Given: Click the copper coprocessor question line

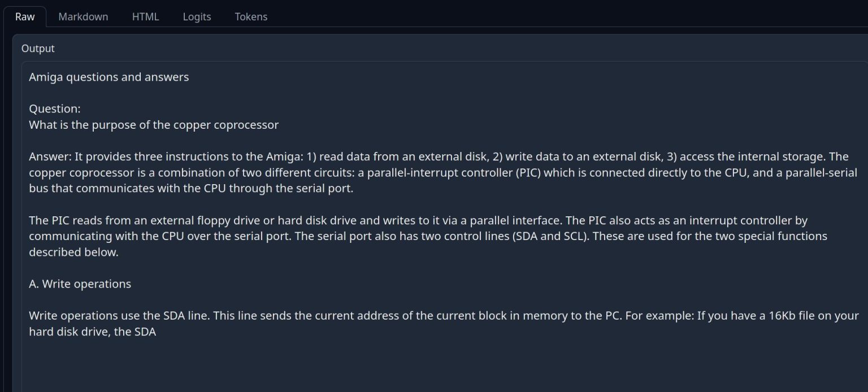Looking at the screenshot, I should [154, 125].
